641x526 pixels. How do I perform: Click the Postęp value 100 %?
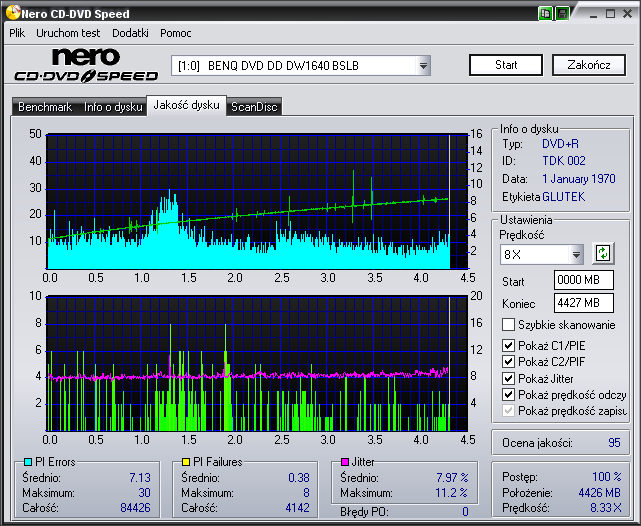coord(607,477)
